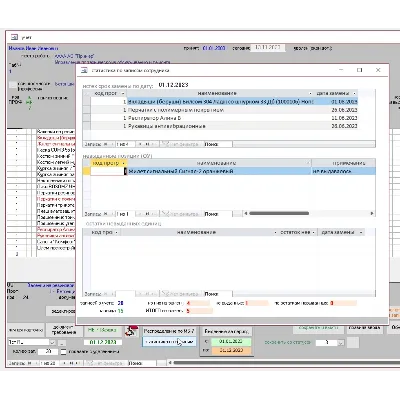Open 'наименование' column filter in middle grid

(308, 163)
